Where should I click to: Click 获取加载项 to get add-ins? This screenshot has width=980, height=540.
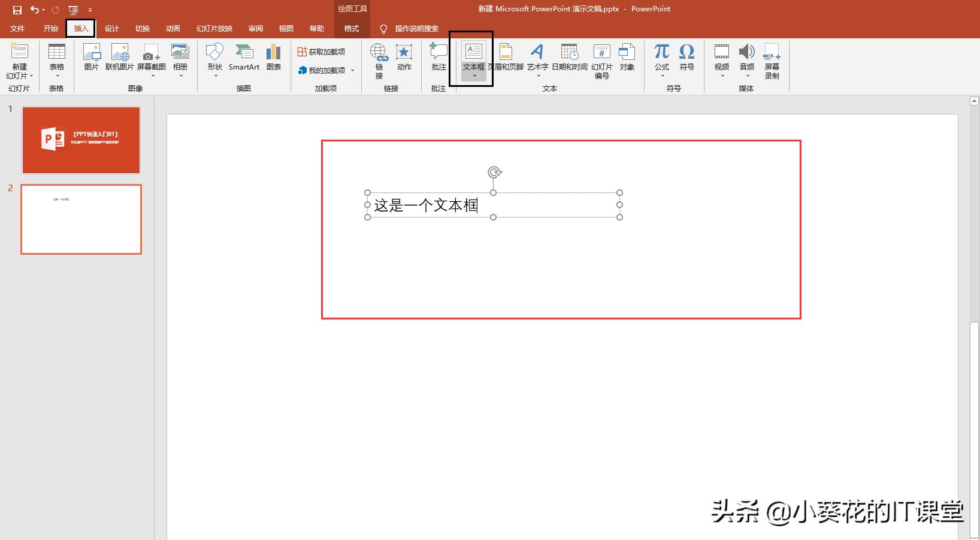(323, 51)
